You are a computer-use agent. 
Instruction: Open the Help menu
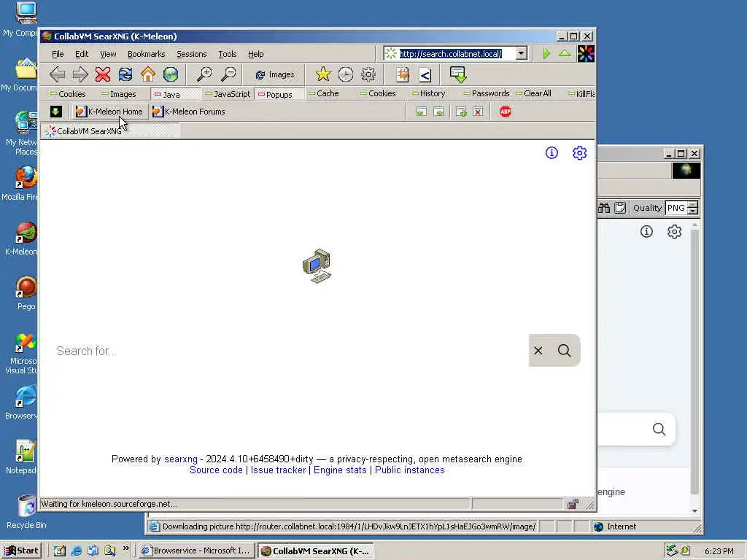click(256, 54)
